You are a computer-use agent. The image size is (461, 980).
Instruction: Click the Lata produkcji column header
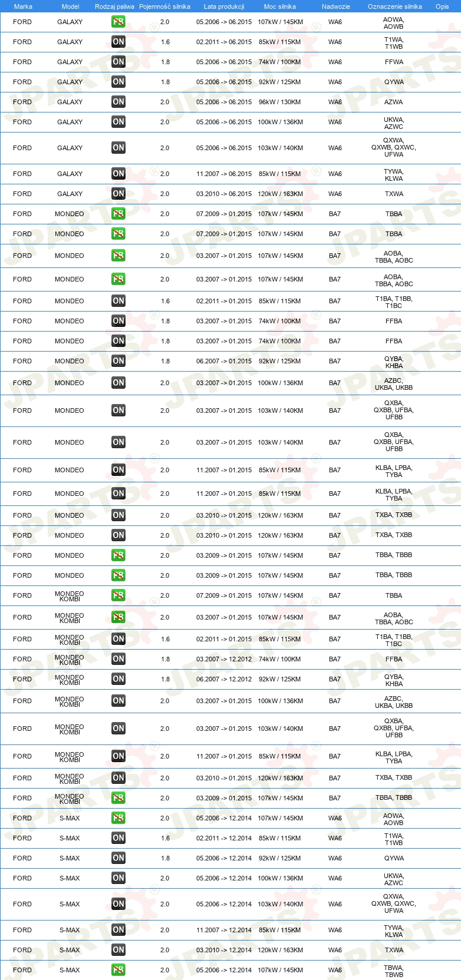(224, 6)
